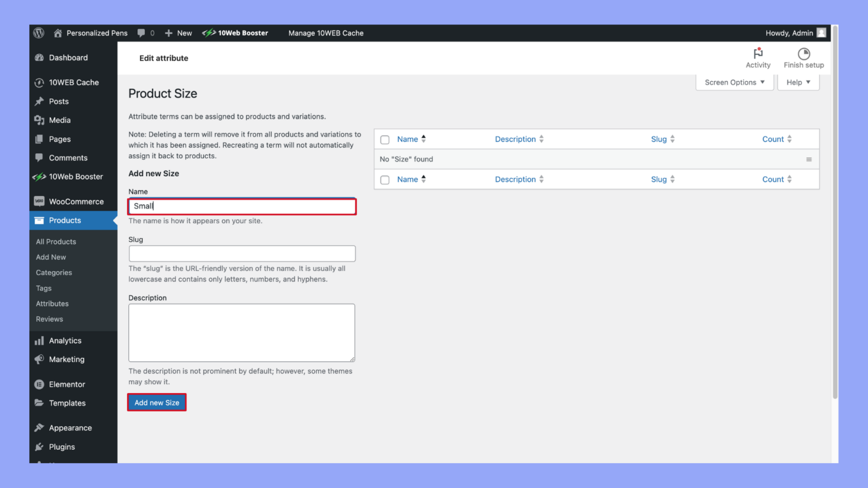Expand the Screen Options panel

tap(734, 82)
